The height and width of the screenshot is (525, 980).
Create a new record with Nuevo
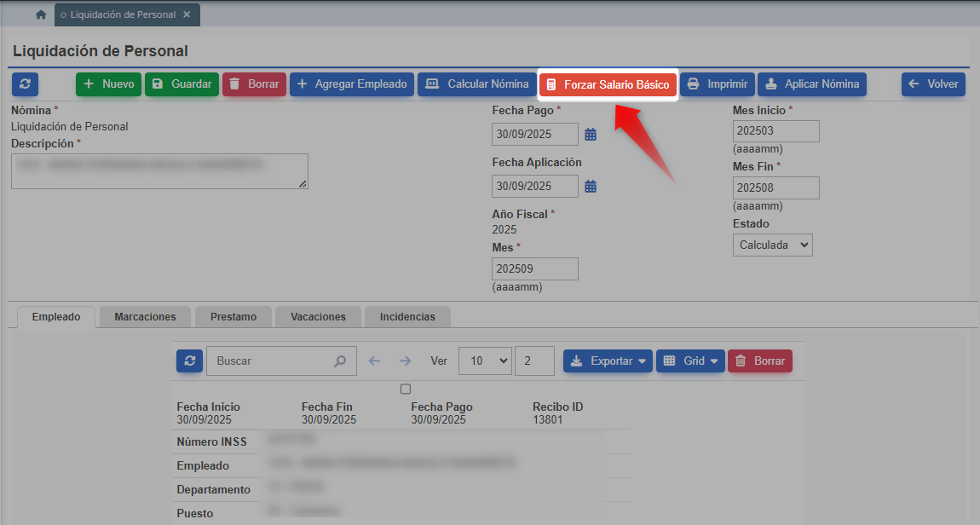coord(109,84)
